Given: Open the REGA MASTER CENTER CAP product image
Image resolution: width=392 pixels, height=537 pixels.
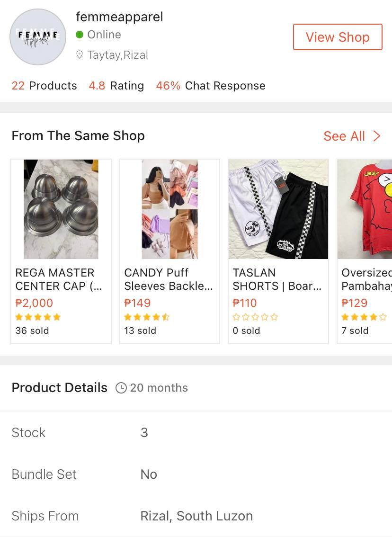Looking at the screenshot, I should coord(61,209).
